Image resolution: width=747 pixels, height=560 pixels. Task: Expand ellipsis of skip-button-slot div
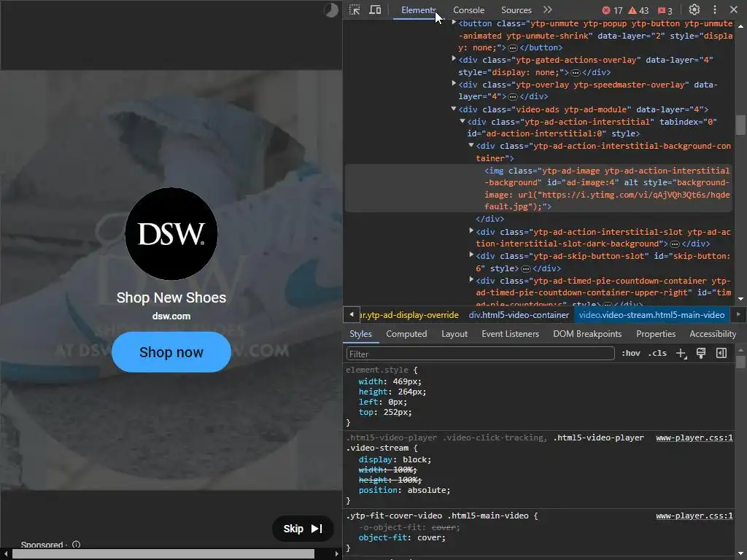point(526,269)
